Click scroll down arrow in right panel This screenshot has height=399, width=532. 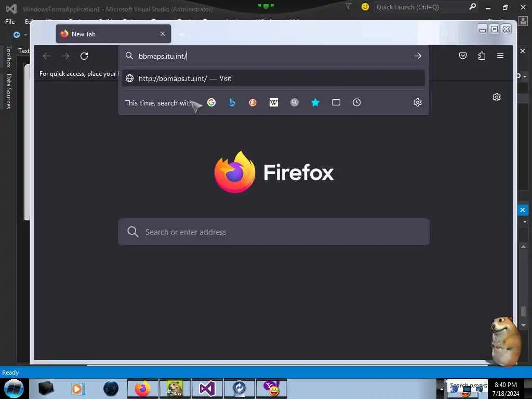point(524,325)
